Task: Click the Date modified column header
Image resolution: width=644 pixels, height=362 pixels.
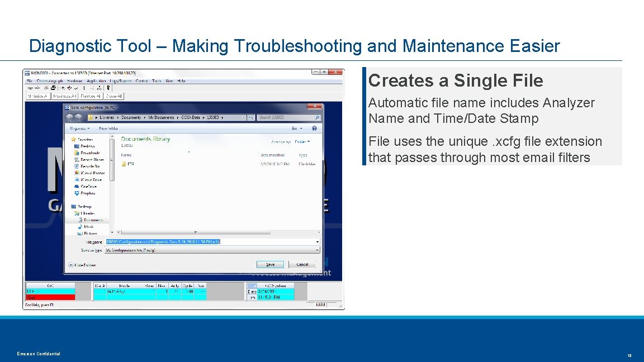Action: 272,155
